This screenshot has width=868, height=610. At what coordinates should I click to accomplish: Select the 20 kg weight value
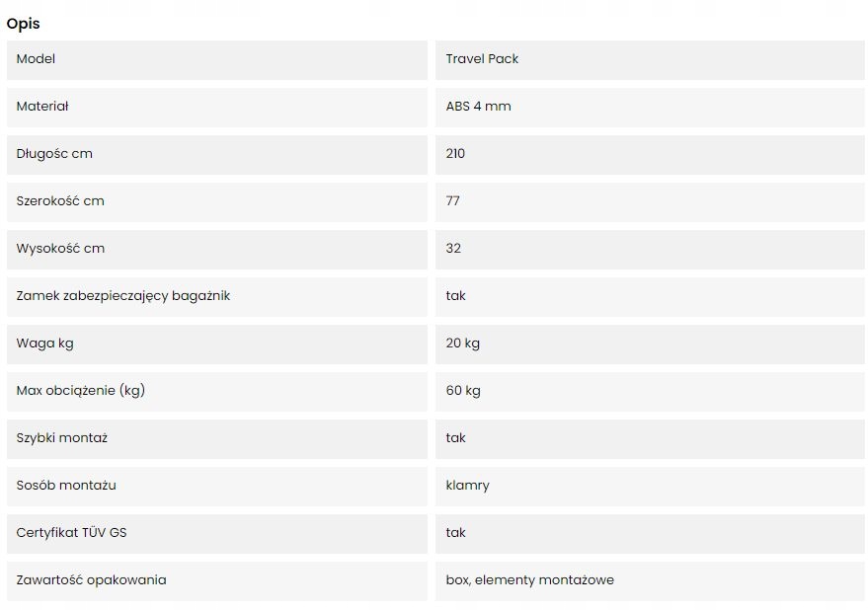pyautogui.click(x=463, y=343)
